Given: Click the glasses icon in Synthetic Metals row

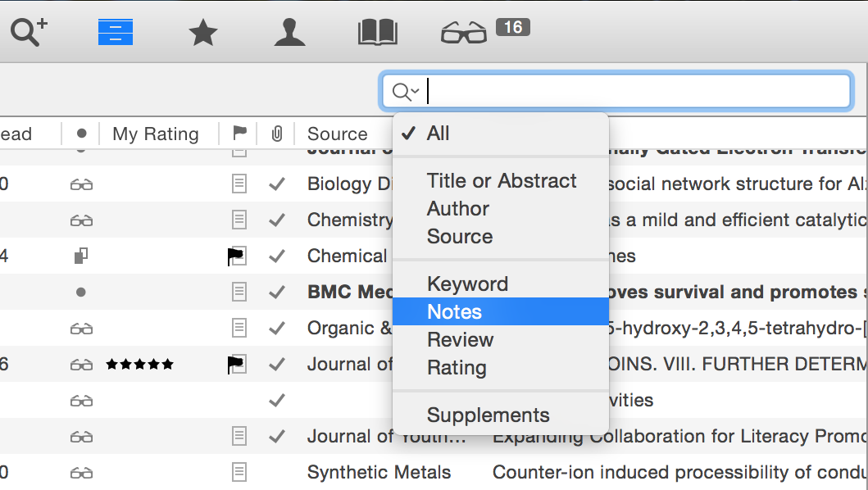Looking at the screenshot, I should coord(81,474).
